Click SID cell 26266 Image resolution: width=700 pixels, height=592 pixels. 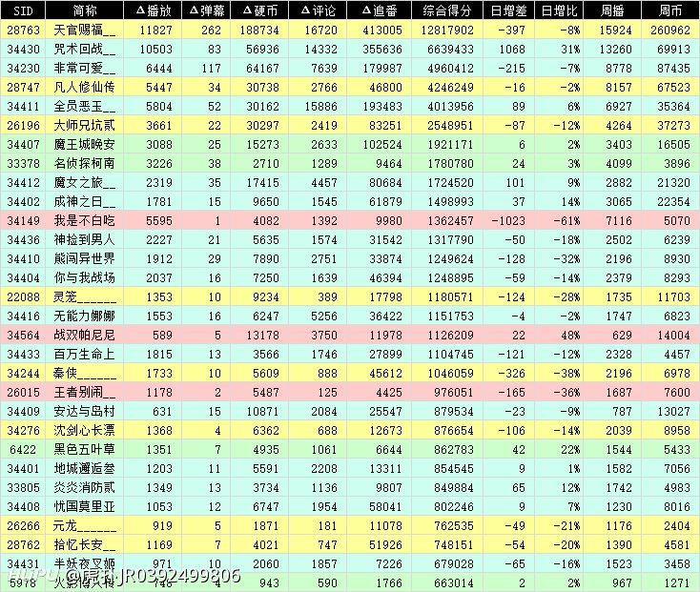click(23, 526)
